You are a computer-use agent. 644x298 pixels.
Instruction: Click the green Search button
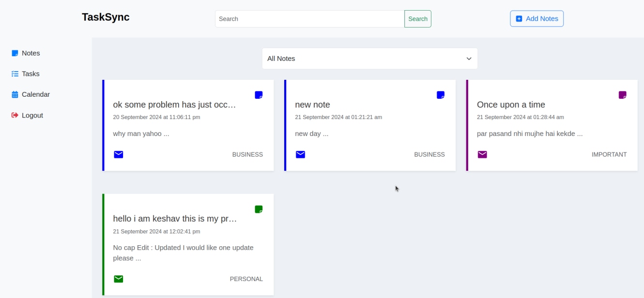pos(417,19)
